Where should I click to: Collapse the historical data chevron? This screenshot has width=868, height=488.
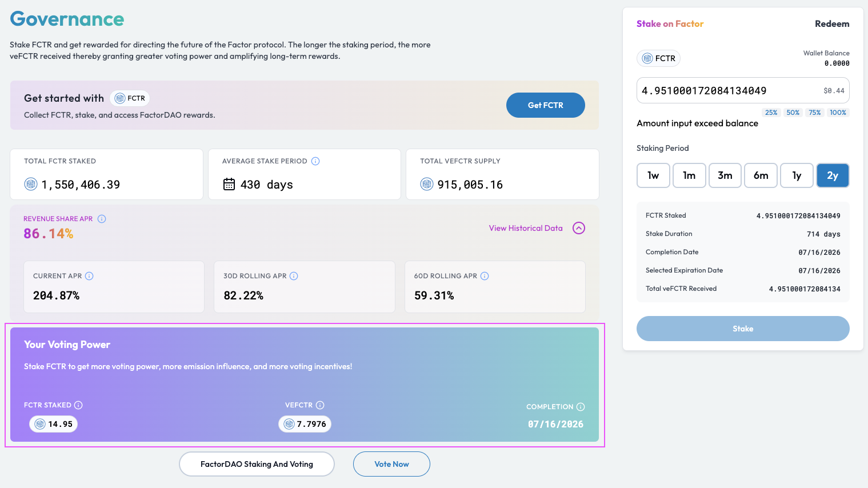tap(579, 228)
